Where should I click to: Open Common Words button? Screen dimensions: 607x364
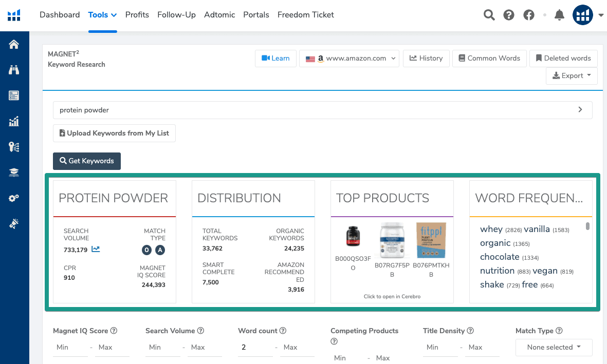(x=489, y=59)
